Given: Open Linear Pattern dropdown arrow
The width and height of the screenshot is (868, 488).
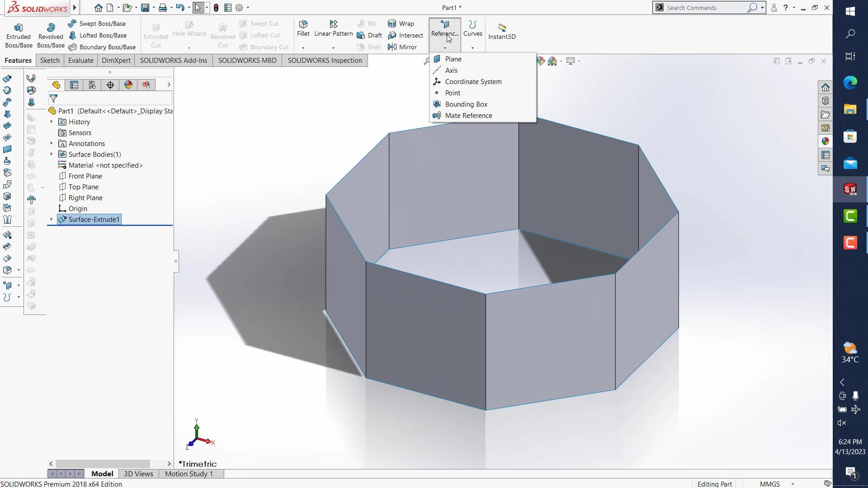Looking at the screenshot, I should tap(333, 48).
